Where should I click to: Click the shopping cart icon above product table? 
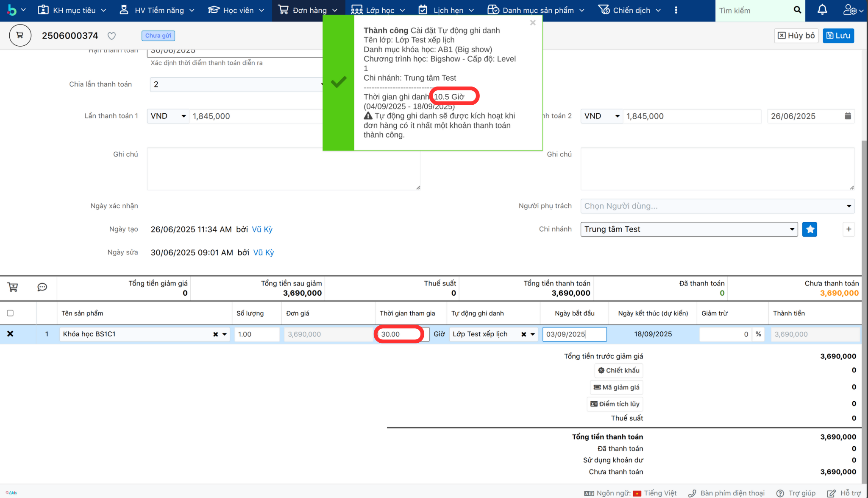coord(13,288)
